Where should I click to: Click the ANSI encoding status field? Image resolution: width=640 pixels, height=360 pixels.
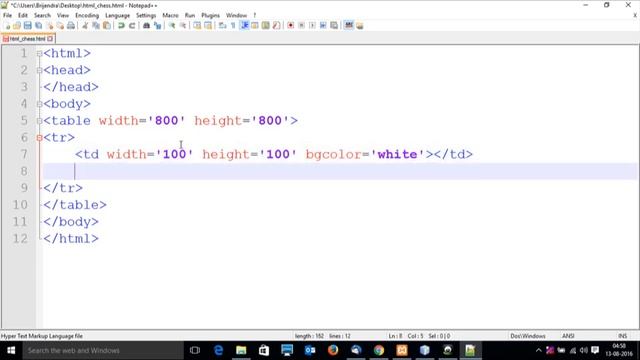pos(568,336)
